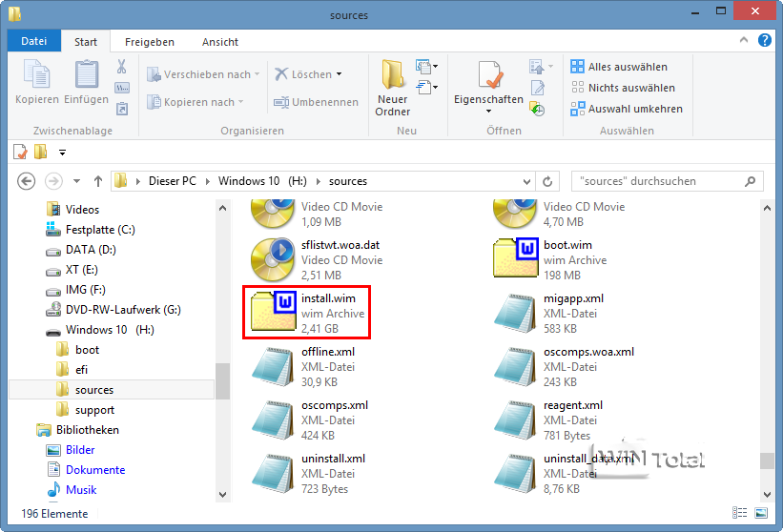
Task: Switch to the Ansicht tab
Action: pos(220,42)
